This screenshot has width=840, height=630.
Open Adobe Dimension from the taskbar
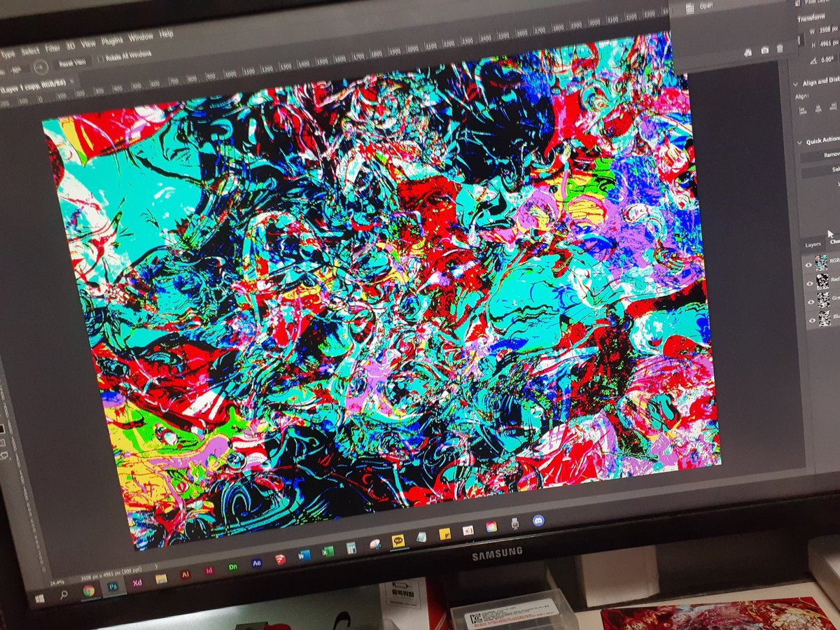tap(232, 566)
